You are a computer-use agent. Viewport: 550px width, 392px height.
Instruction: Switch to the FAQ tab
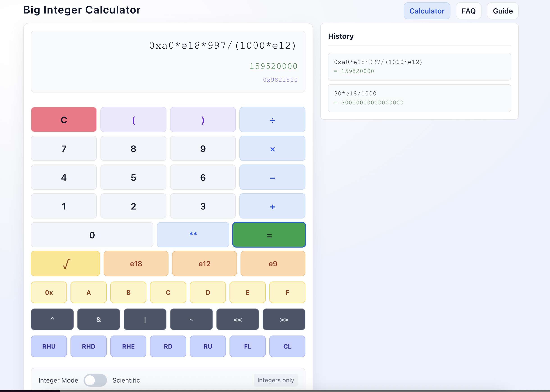[x=468, y=11]
